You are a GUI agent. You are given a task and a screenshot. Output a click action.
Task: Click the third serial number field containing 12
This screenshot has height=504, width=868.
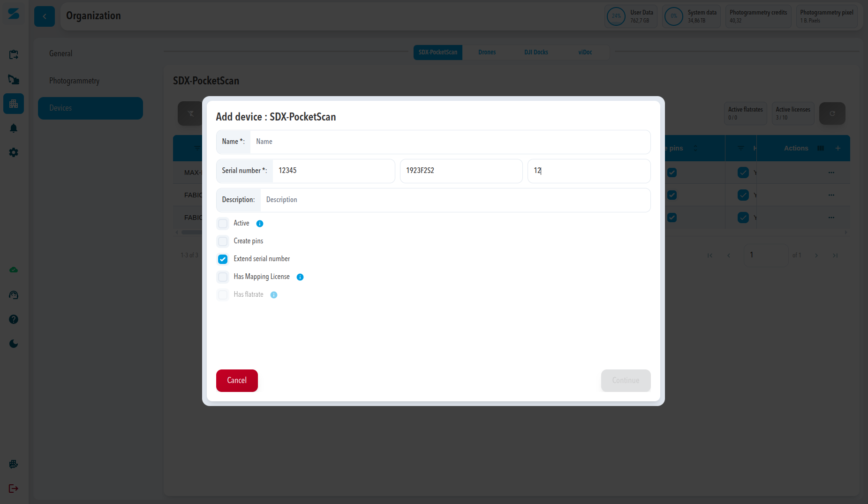point(589,171)
